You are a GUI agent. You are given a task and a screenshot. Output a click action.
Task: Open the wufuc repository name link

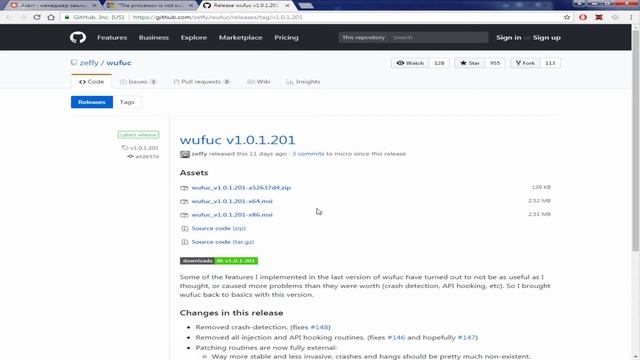point(119,63)
